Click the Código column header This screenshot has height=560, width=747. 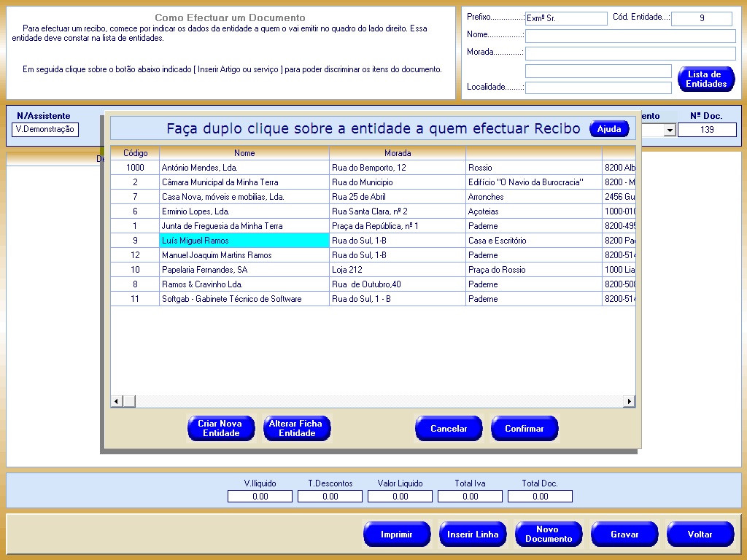pos(135,153)
